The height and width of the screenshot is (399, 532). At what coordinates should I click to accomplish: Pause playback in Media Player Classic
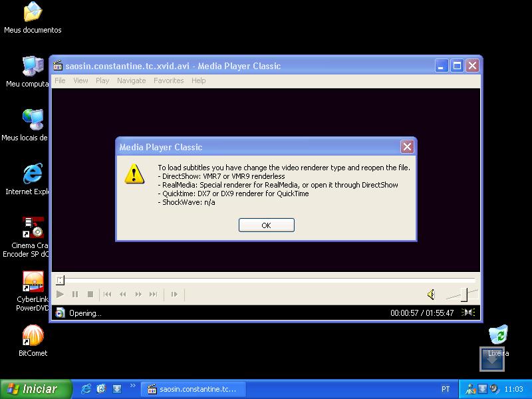[75, 294]
